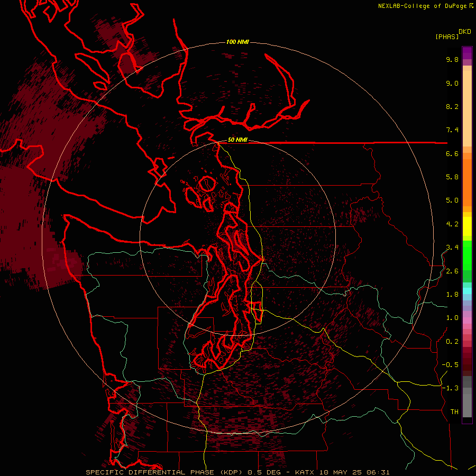Click the 5.8 legend label
The image size is (476, 476).
452,177
